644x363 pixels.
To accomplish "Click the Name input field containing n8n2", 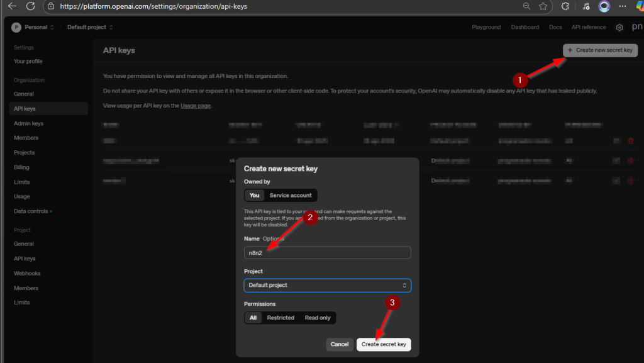I will click(x=327, y=252).
